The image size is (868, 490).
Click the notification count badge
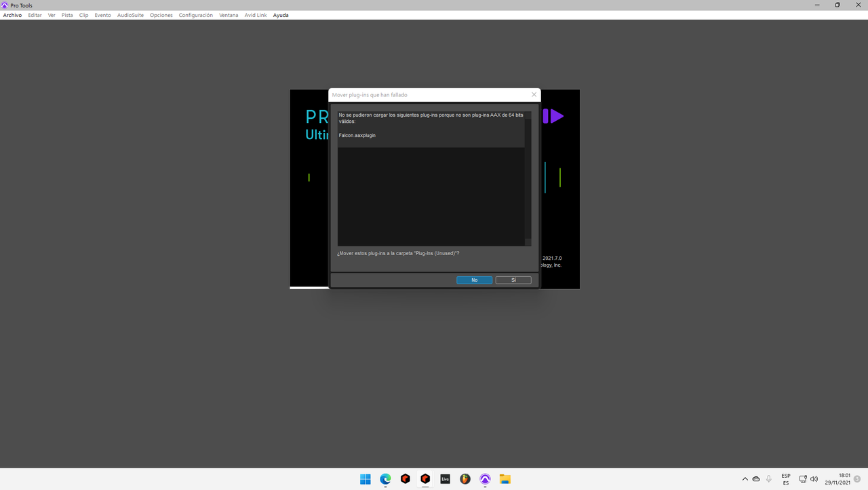pos(857,479)
